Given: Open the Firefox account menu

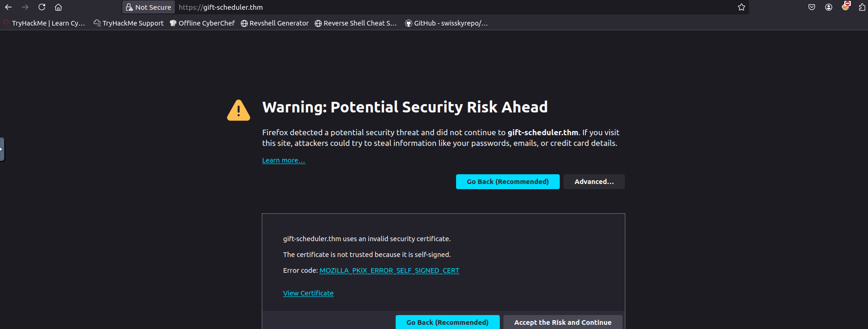Looking at the screenshot, I should point(828,7).
